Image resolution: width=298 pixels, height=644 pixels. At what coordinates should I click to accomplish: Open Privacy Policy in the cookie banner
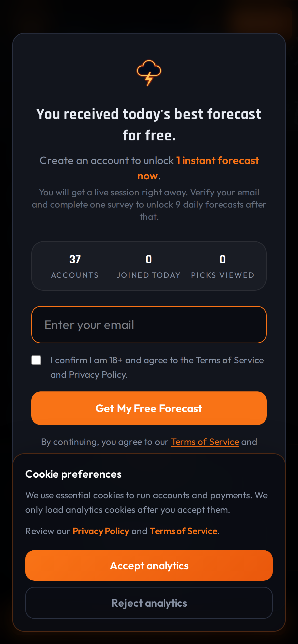pyautogui.click(x=101, y=531)
